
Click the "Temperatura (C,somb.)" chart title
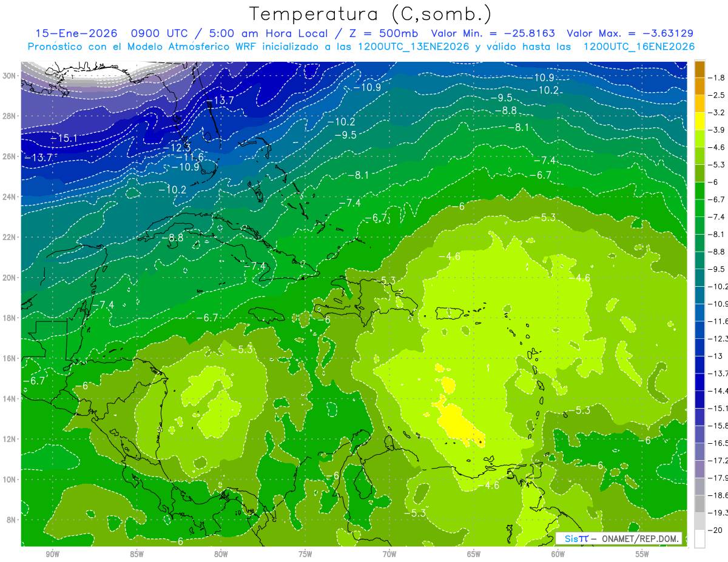tap(370, 14)
